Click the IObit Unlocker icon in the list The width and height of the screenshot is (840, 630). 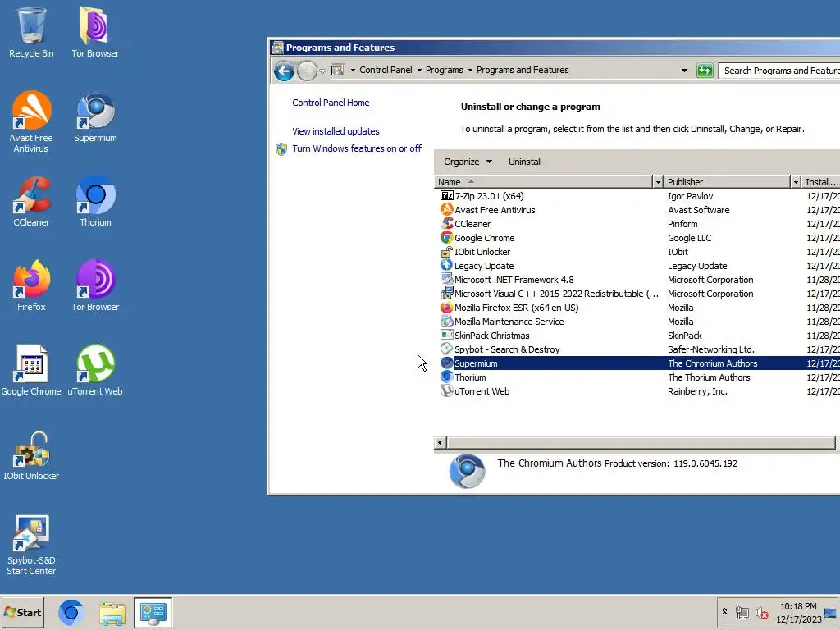(446, 251)
